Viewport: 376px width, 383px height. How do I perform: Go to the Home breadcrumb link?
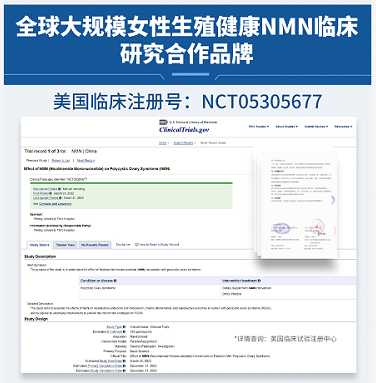click(x=163, y=143)
